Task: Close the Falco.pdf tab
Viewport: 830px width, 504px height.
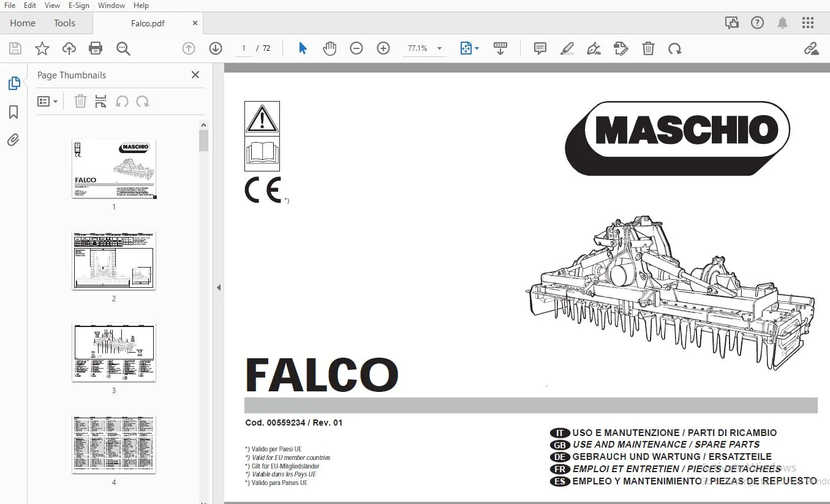Action: click(x=195, y=23)
